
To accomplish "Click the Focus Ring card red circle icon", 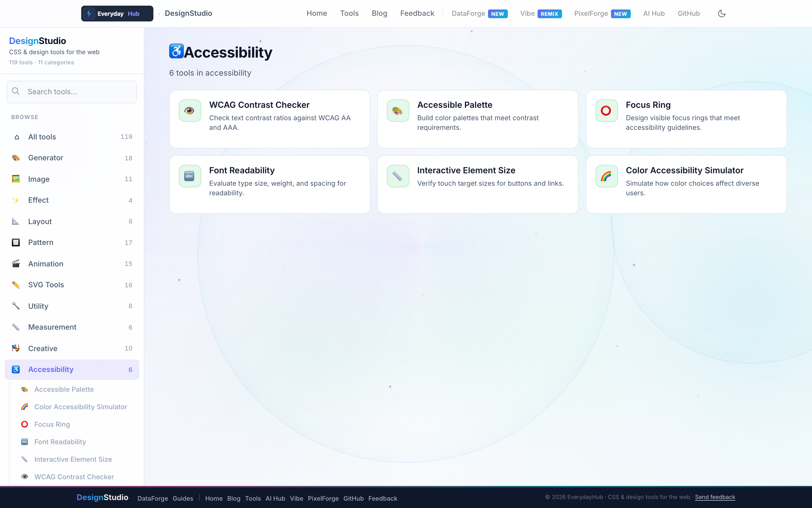I will (606, 111).
